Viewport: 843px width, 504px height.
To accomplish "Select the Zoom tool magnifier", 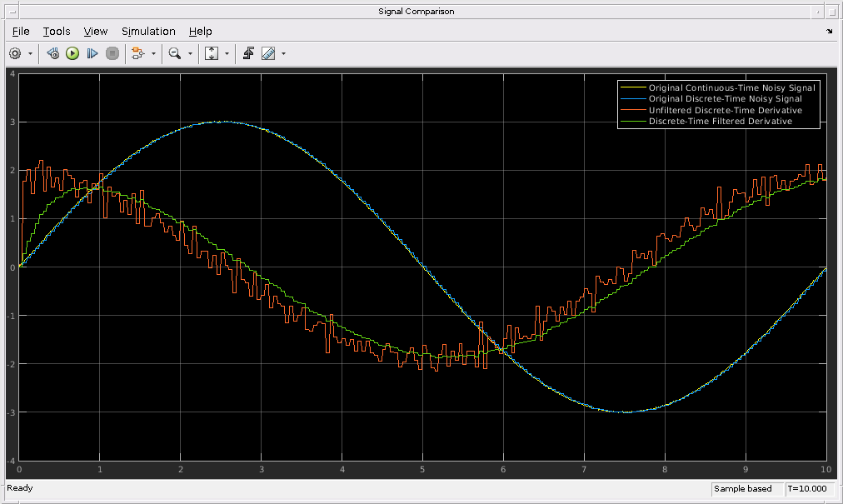I will click(x=174, y=53).
